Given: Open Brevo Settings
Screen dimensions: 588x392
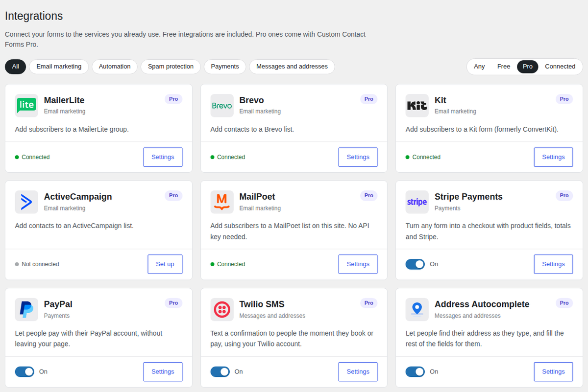Looking at the screenshot, I should (x=358, y=157).
